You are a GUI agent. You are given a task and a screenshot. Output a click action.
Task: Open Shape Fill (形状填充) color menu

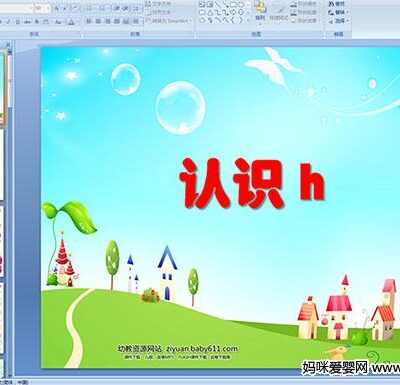point(303,4)
